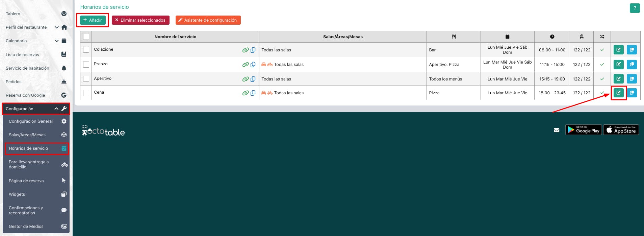Open Salas/Áreas/Mesas submenu item
644x236 pixels.
(36, 135)
